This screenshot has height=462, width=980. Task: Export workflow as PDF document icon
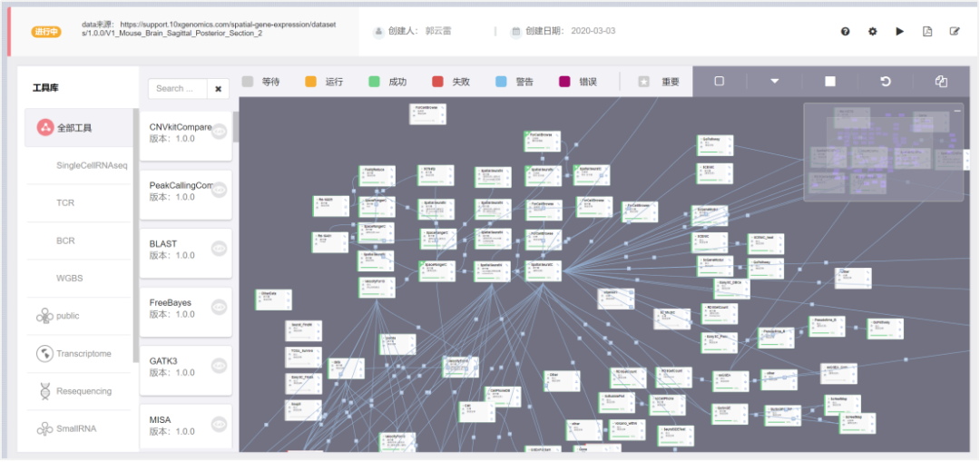(x=927, y=31)
